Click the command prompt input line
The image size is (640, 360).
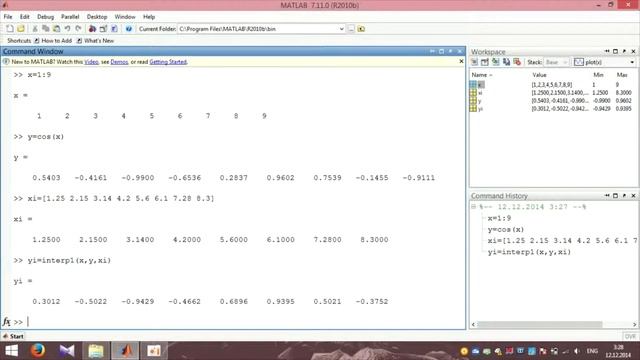click(x=245, y=322)
